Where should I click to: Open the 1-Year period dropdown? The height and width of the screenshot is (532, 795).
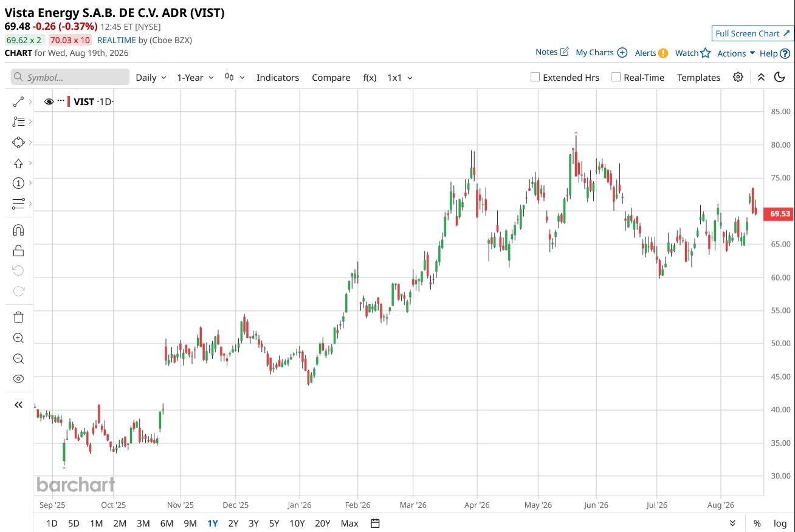coord(195,77)
